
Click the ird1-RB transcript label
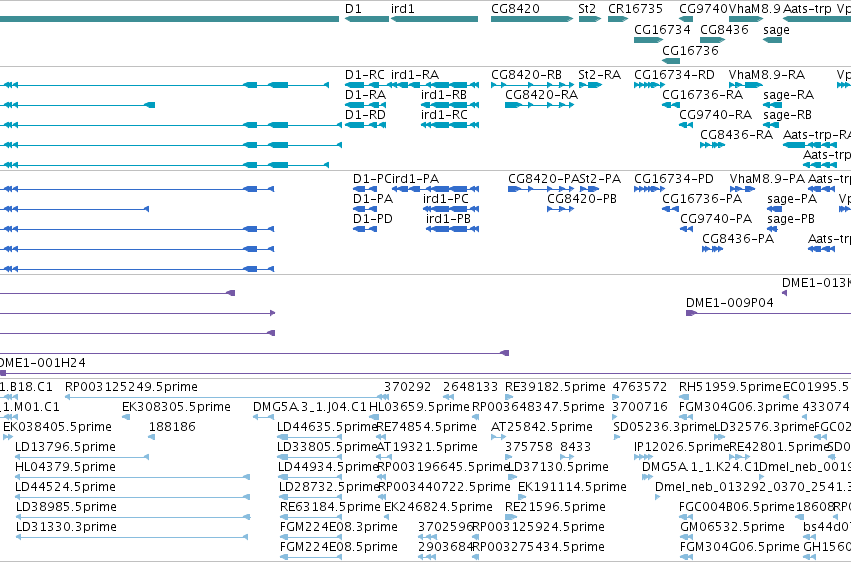click(443, 95)
